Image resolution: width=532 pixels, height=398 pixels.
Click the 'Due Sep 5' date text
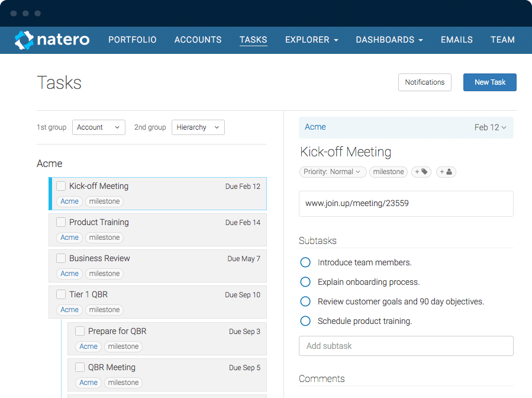(x=244, y=368)
